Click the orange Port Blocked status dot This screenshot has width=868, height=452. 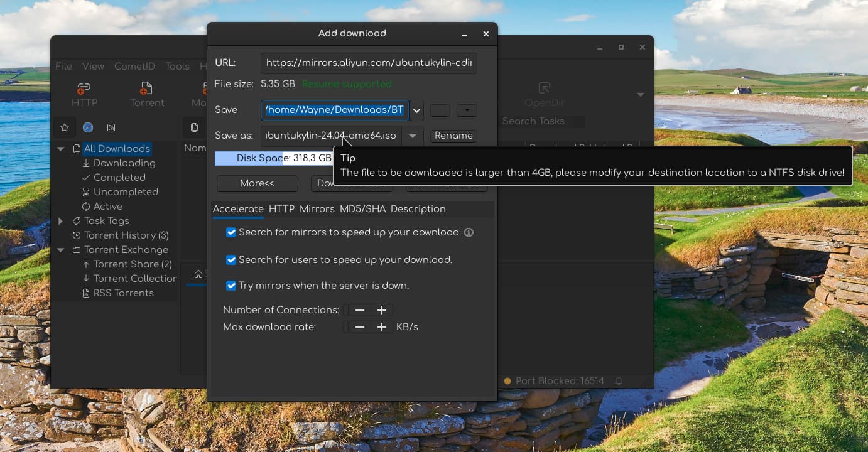pos(507,381)
